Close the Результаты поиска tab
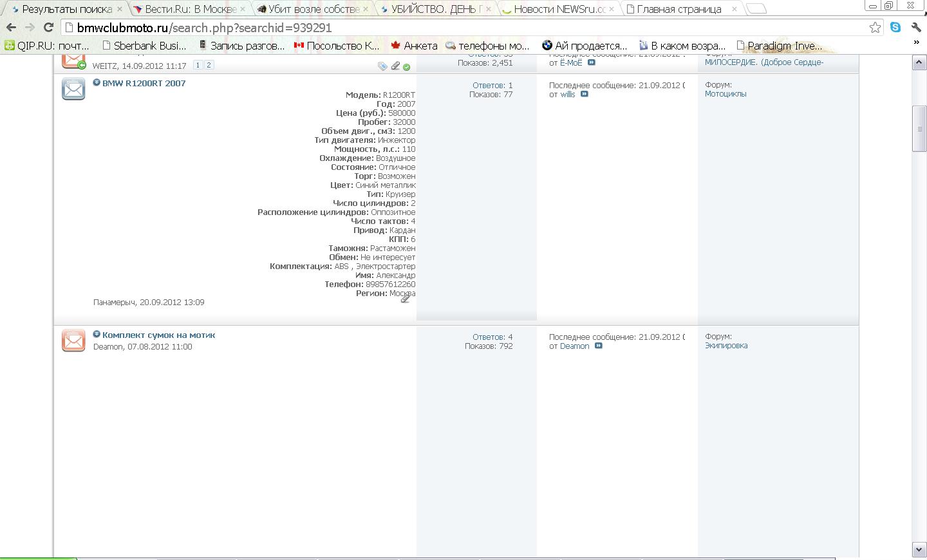 [x=120, y=9]
